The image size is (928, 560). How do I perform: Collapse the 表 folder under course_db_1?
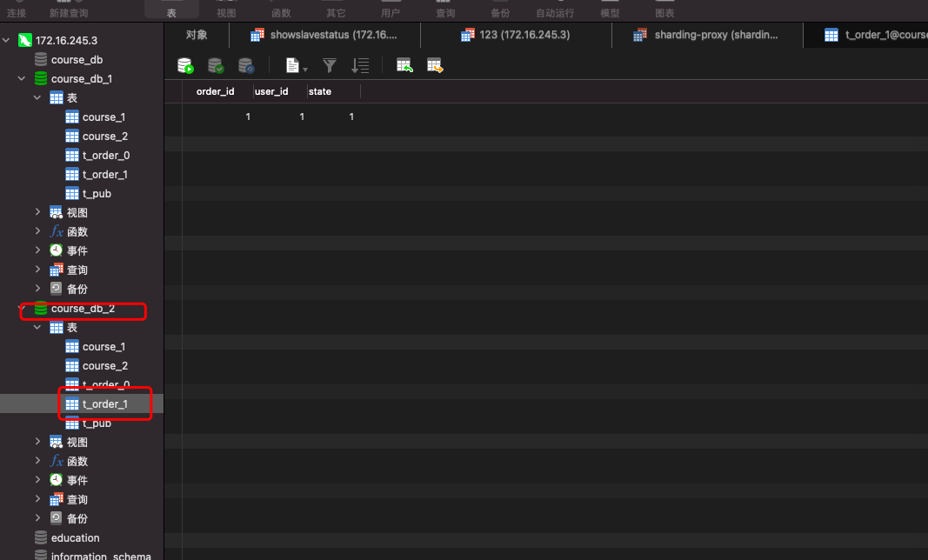pyautogui.click(x=37, y=97)
